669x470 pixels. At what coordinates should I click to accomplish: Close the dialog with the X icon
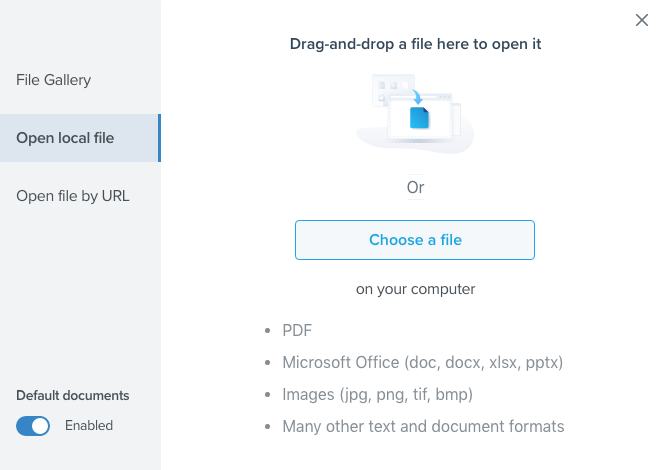click(642, 20)
